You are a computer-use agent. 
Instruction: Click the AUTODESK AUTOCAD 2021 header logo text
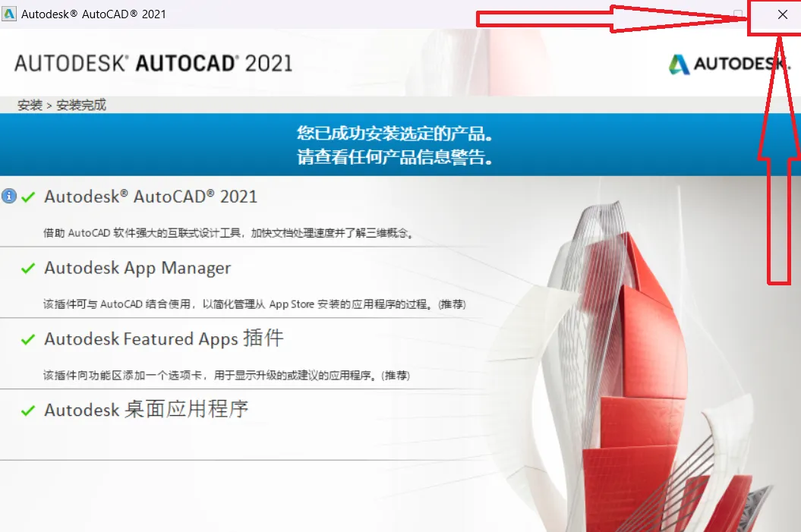point(153,64)
